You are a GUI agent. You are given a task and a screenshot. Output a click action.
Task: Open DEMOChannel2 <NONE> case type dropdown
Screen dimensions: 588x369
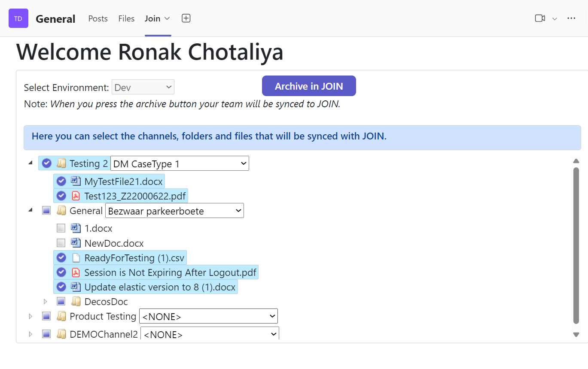tap(210, 334)
